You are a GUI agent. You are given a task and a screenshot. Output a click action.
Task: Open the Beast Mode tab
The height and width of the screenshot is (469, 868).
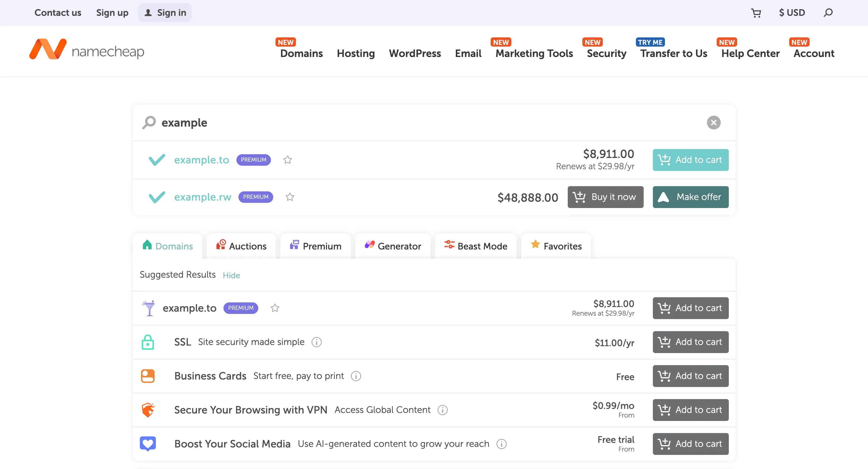(x=476, y=246)
